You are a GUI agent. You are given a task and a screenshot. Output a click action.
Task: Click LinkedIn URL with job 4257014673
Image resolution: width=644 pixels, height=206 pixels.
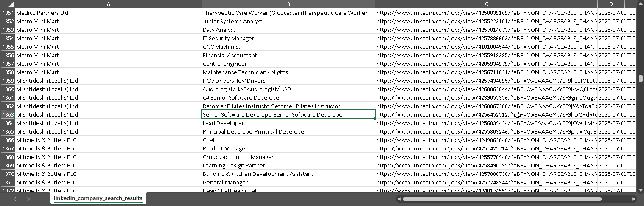point(486,30)
